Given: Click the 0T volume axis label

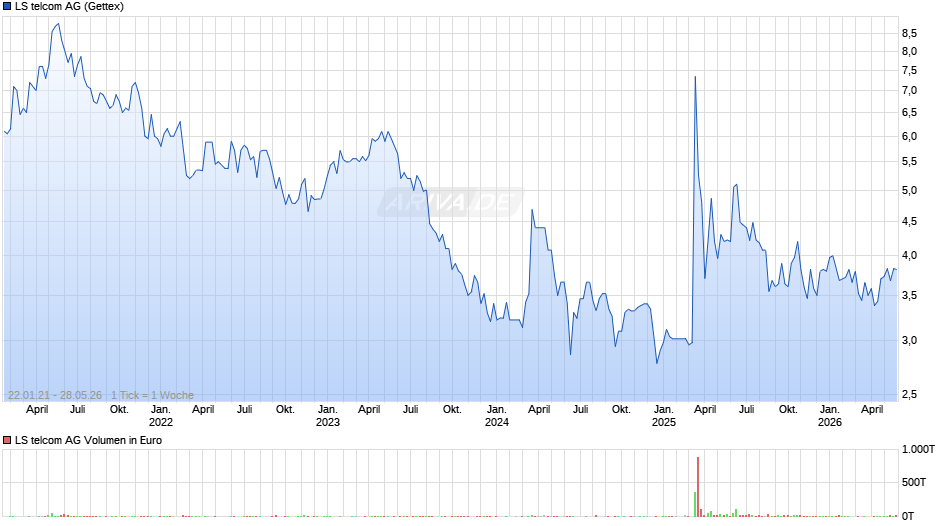Looking at the screenshot, I should (908, 516).
